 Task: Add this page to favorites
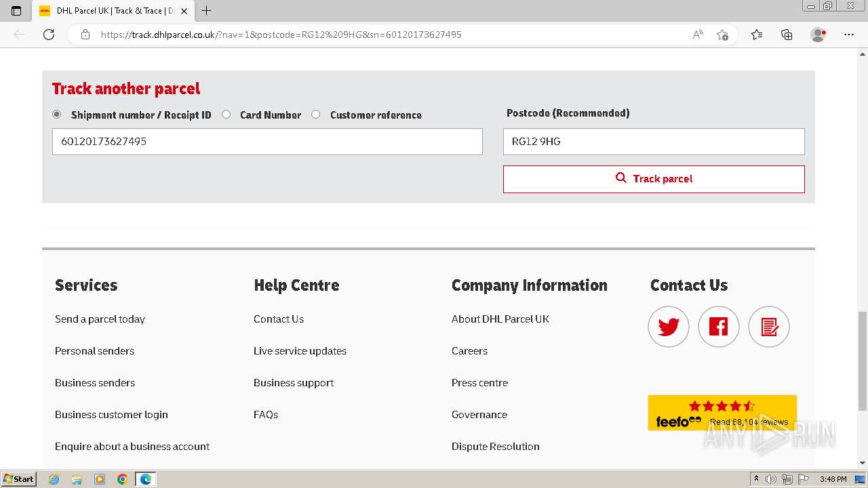722,35
